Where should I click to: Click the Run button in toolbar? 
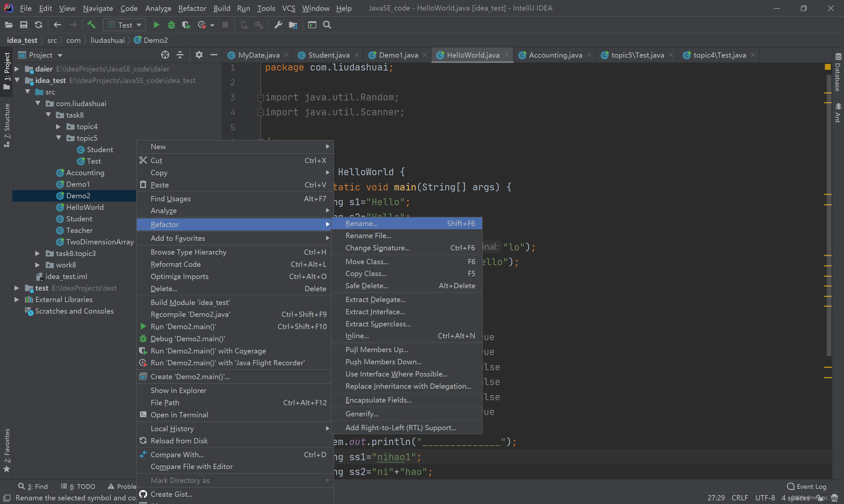click(x=156, y=25)
